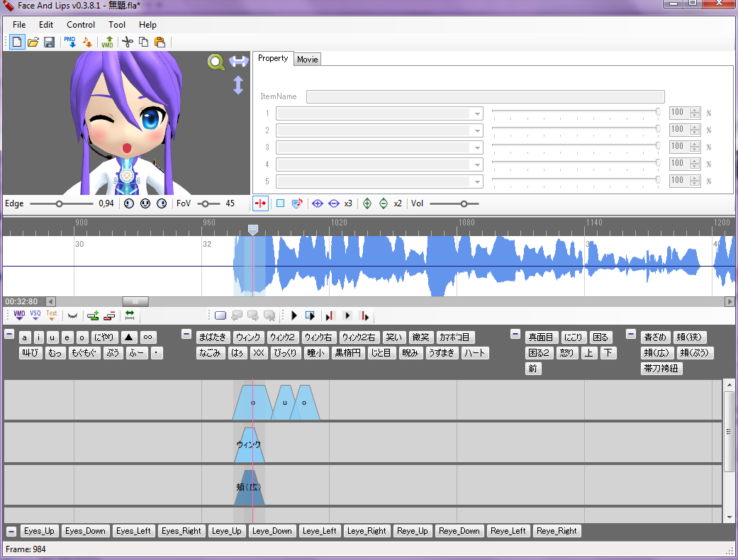
Task: Adjust the Vol volume slider handle
Action: (464, 203)
